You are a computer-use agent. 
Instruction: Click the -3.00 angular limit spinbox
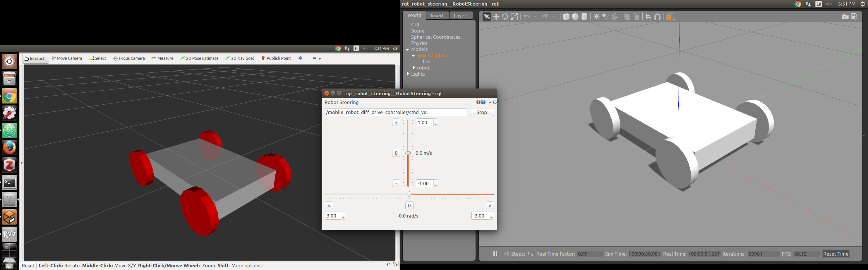tap(483, 216)
